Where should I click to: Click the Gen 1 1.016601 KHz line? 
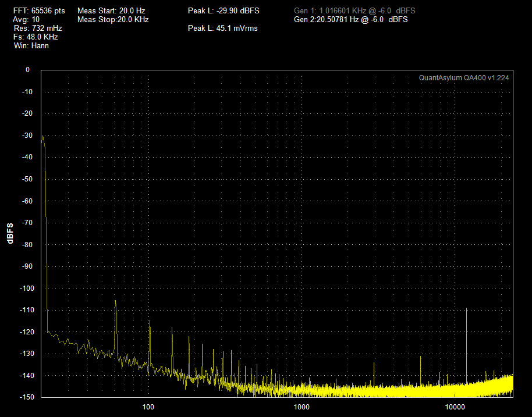coord(354,11)
